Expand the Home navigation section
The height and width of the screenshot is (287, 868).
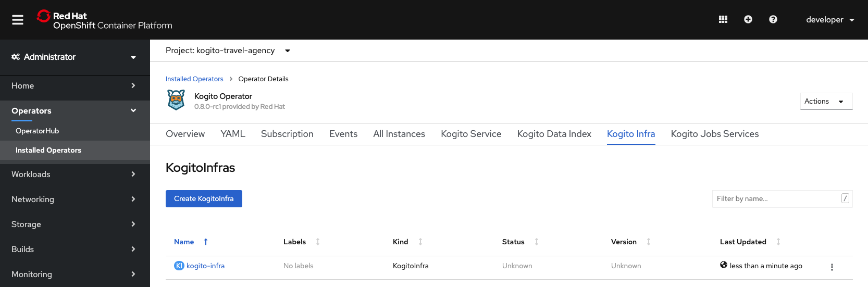pyautogui.click(x=75, y=85)
